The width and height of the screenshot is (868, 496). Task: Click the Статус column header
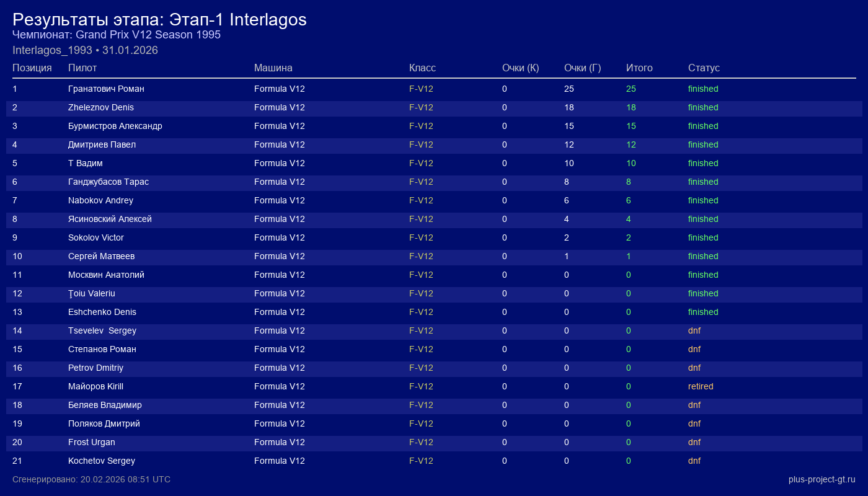[704, 68]
